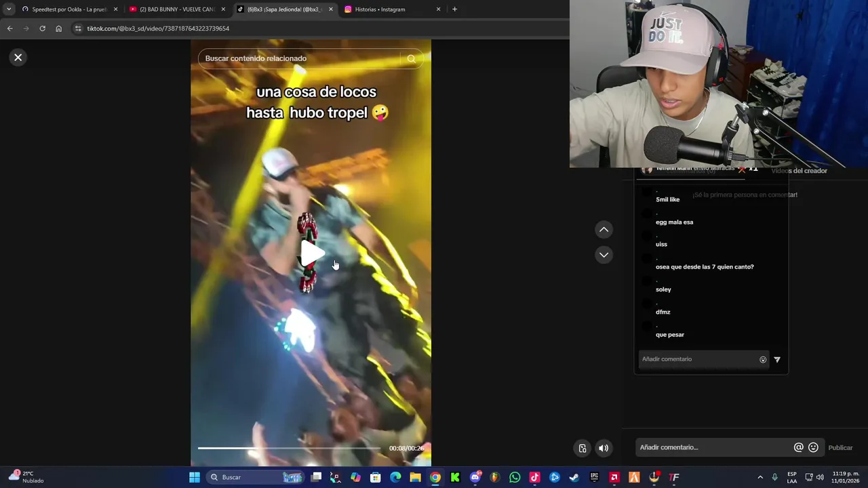
Task: Play the paused TikTok video
Action: [x=311, y=253]
